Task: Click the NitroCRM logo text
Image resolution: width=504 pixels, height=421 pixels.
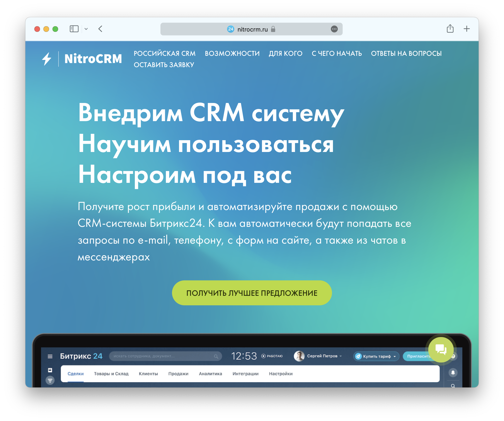Action: (x=93, y=59)
